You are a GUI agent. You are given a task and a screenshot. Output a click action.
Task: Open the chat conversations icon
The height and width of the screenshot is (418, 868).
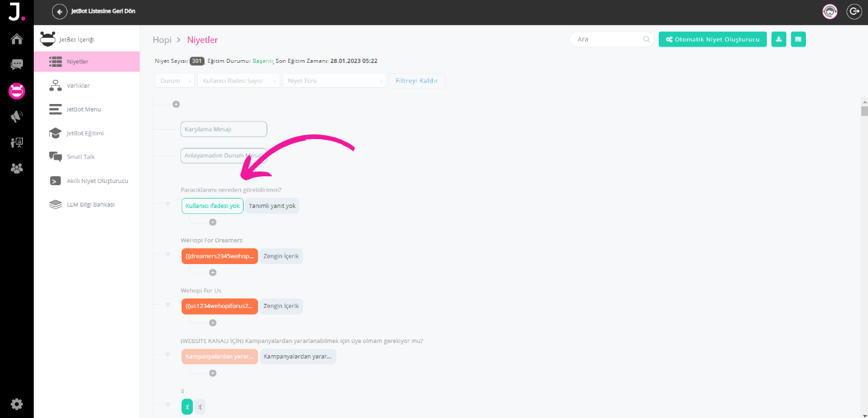point(17,65)
